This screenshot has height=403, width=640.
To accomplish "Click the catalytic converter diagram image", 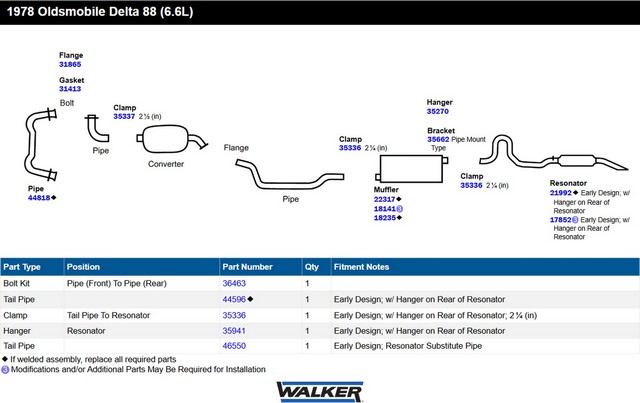I will (x=171, y=140).
